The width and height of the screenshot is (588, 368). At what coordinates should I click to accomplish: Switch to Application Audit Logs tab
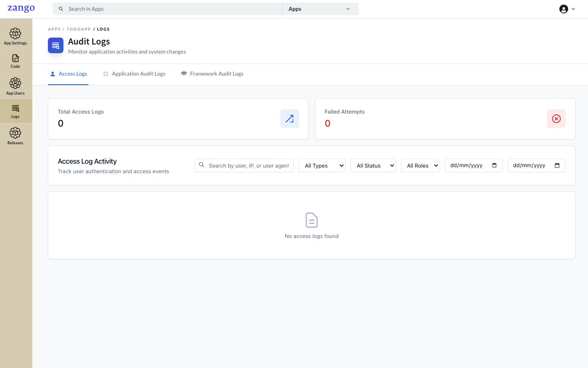pos(134,74)
